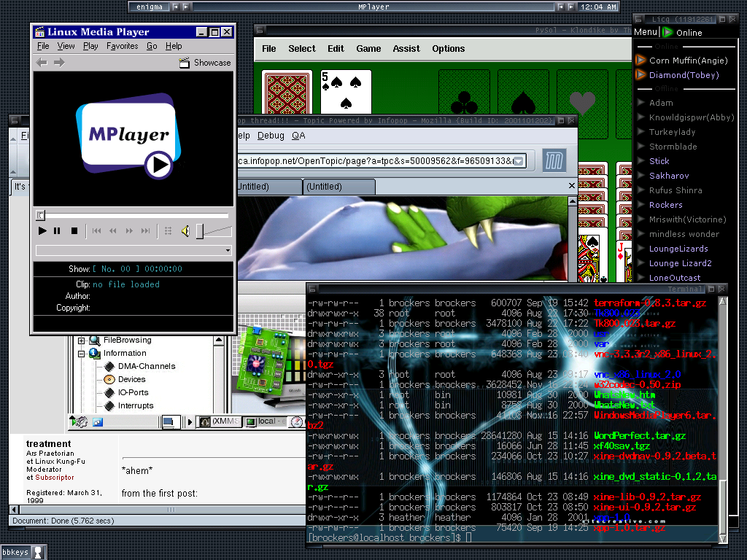
Task: Click the skip-to-previous track icon
Action: 97,231
